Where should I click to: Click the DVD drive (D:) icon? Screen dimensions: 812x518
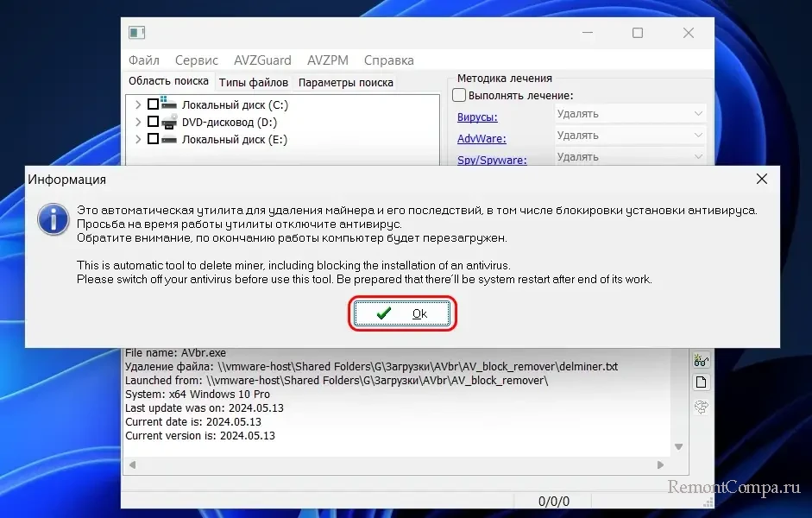169,122
